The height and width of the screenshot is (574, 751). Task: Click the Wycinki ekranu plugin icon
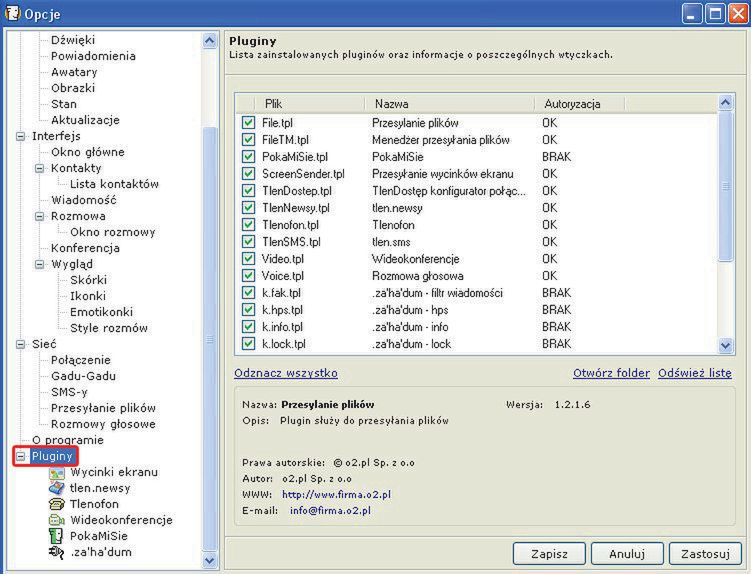point(57,472)
